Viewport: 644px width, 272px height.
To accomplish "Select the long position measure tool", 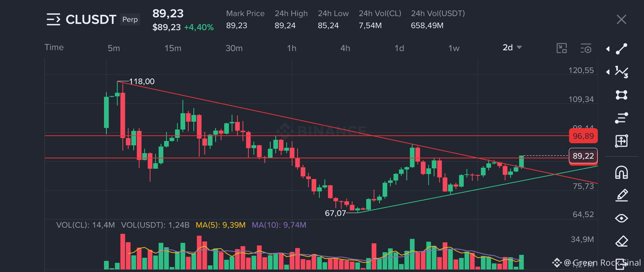I will (621, 141).
